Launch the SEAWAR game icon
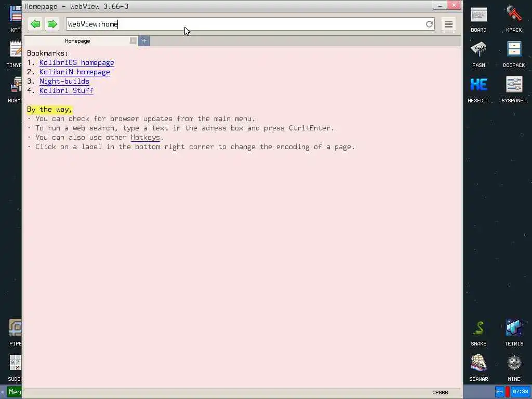The width and height of the screenshot is (532, 399). tap(478, 368)
